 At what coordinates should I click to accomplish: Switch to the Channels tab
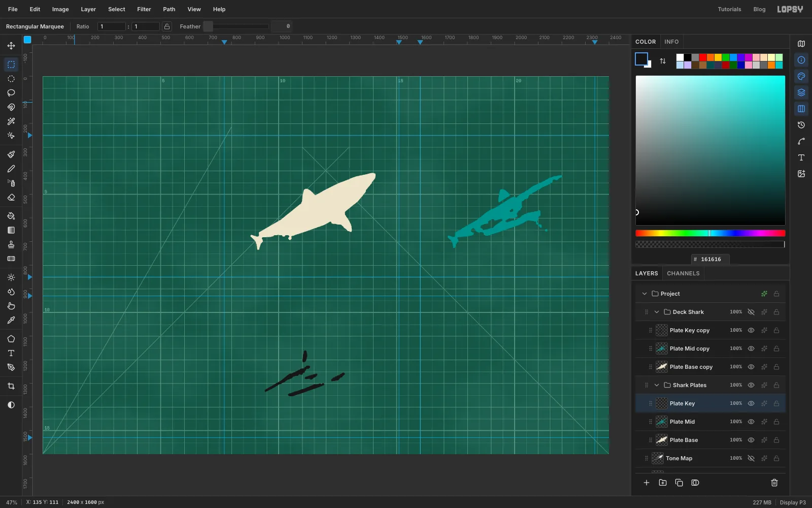coord(683,273)
